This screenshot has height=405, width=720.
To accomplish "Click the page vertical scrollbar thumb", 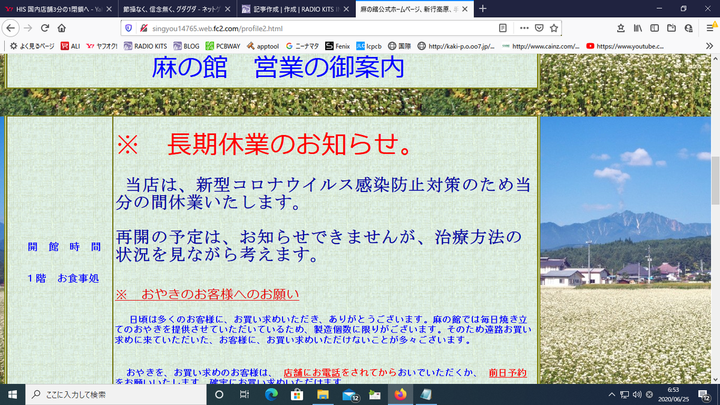I will (715, 180).
